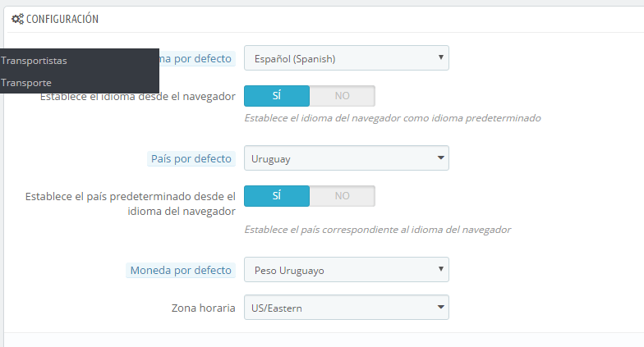This screenshot has width=644, height=347.
Task: Open the Uruguay default country dropdown
Action: coord(347,158)
